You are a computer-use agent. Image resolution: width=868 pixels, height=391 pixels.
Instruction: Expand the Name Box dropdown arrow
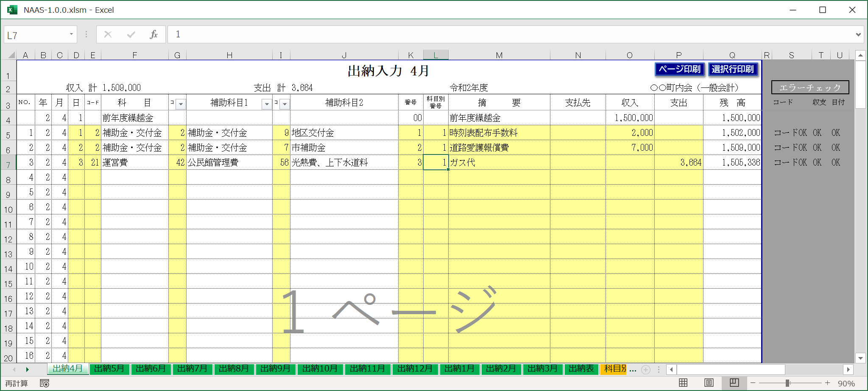point(71,34)
